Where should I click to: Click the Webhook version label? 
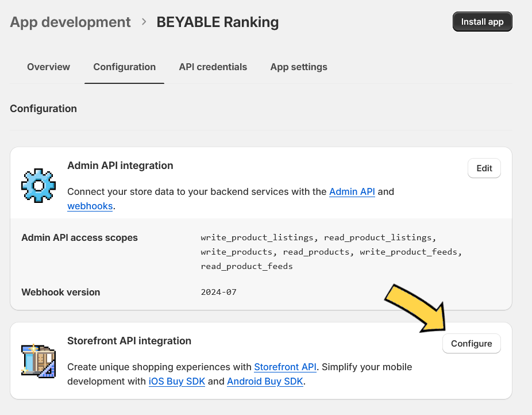click(61, 292)
